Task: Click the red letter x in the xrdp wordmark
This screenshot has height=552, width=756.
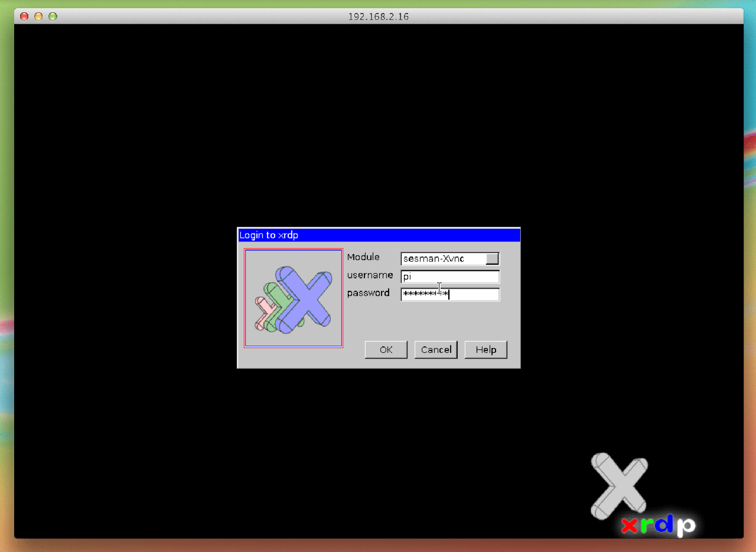Action: (x=630, y=525)
